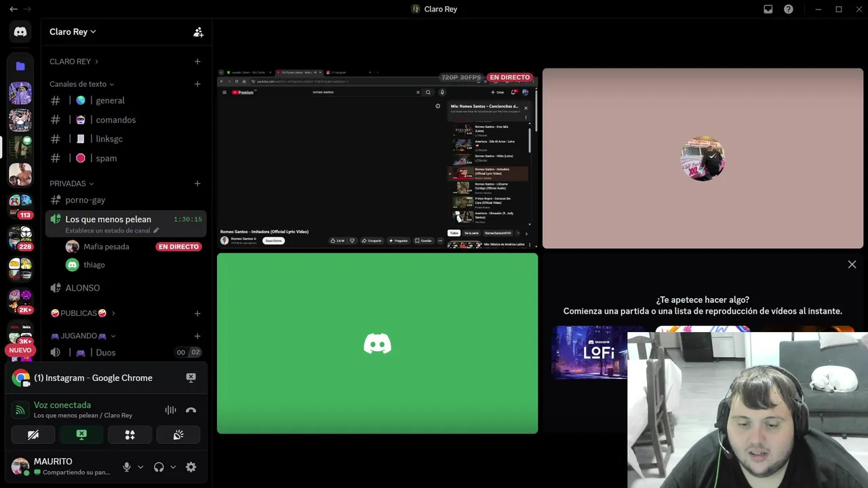The image size is (868, 488).
Task: Click the Duos user limit 00 02 indicator
Action: [188, 352]
